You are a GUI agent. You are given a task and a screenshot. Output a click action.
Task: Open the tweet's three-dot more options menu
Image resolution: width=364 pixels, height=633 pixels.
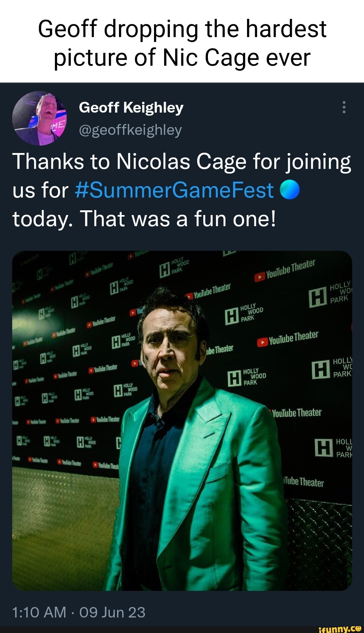pos(344,107)
